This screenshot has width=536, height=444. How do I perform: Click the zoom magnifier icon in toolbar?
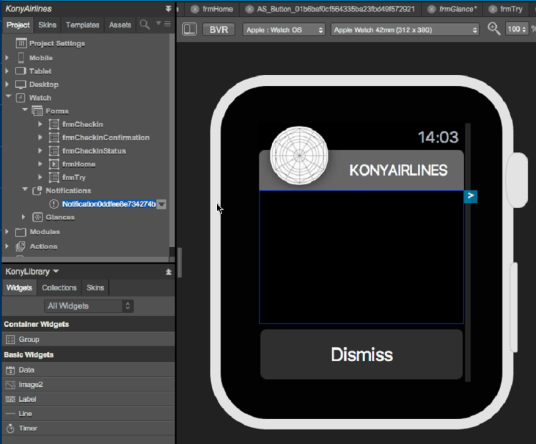pos(494,29)
